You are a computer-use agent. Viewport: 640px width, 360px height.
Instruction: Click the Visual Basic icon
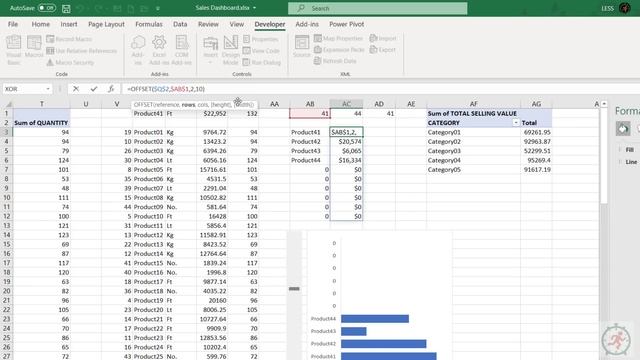13,50
